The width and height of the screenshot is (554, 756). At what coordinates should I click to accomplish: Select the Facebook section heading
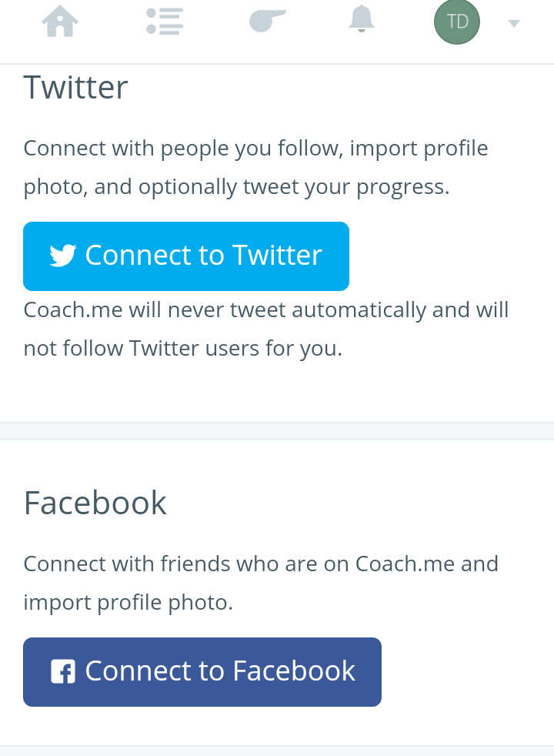pos(95,503)
